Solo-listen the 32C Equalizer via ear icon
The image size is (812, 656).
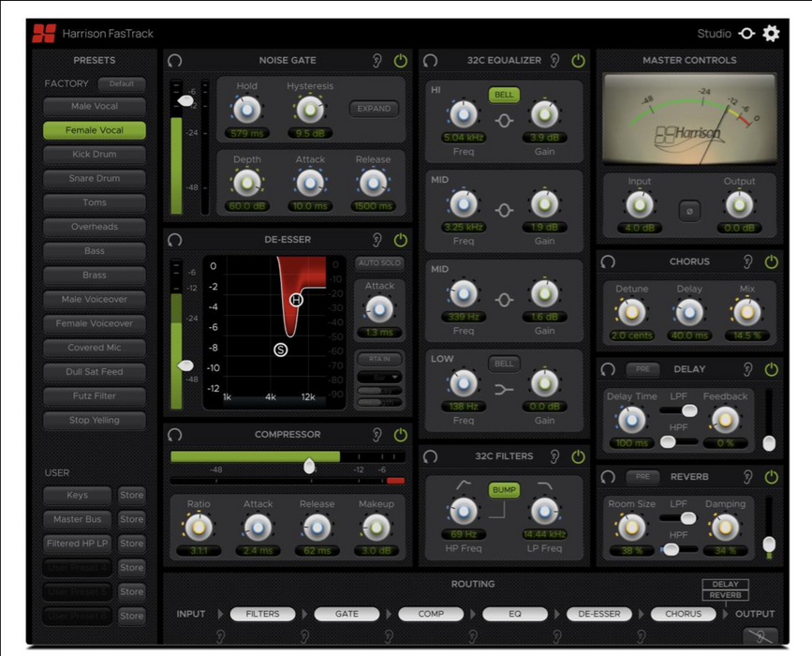tap(554, 61)
